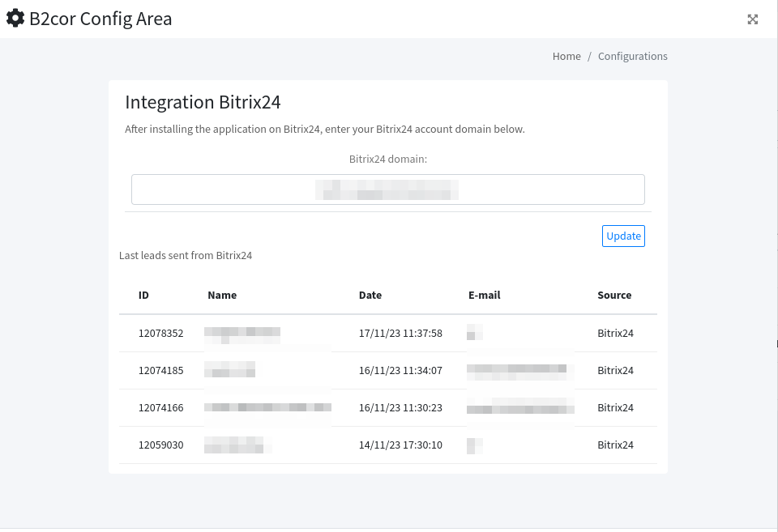
Task: Select lead ID 12078352
Action: coord(160,334)
